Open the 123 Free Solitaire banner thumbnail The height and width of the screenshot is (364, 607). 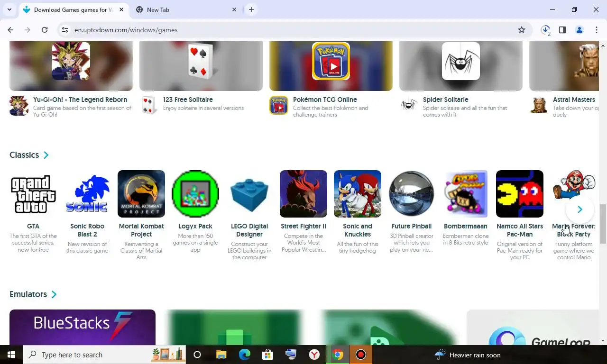[x=201, y=66]
